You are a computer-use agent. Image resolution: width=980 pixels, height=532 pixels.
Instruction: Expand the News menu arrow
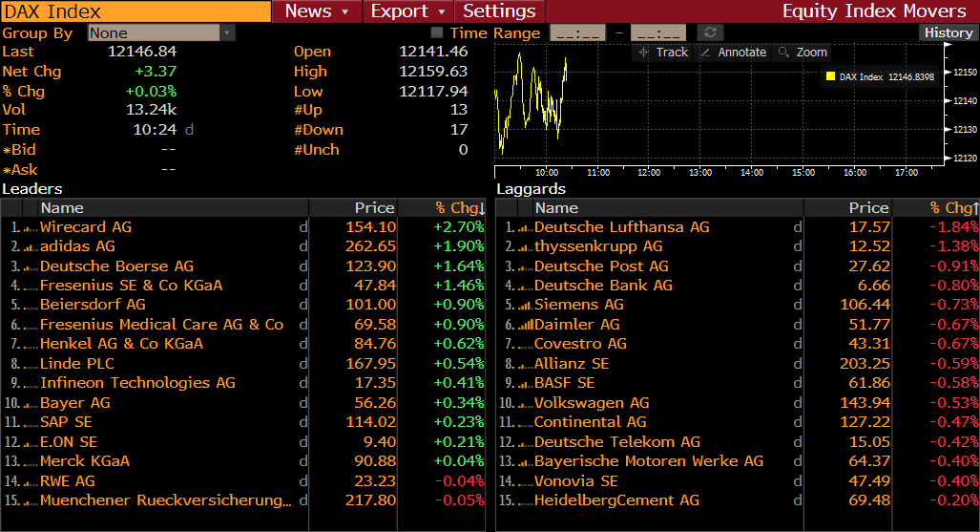pos(345,11)
